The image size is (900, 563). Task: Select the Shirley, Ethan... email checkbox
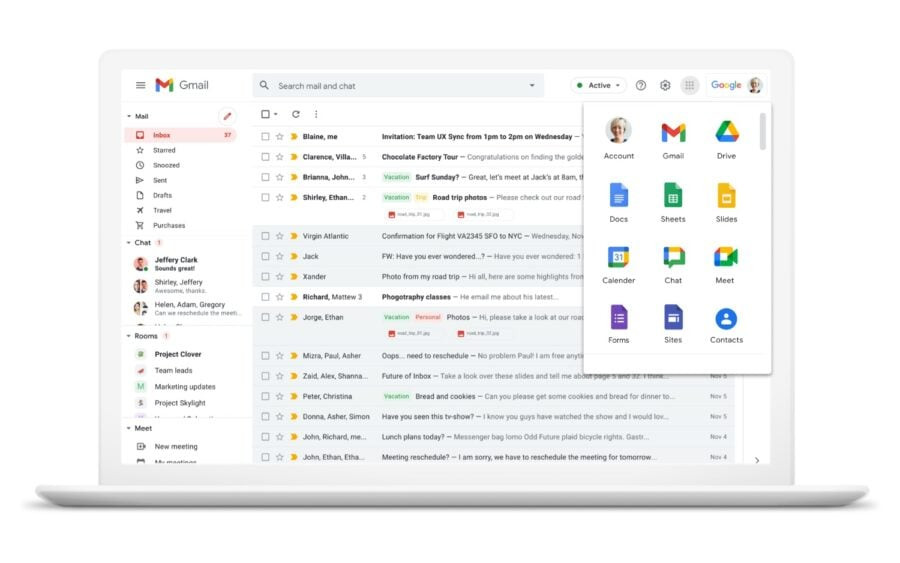(265, 197)
